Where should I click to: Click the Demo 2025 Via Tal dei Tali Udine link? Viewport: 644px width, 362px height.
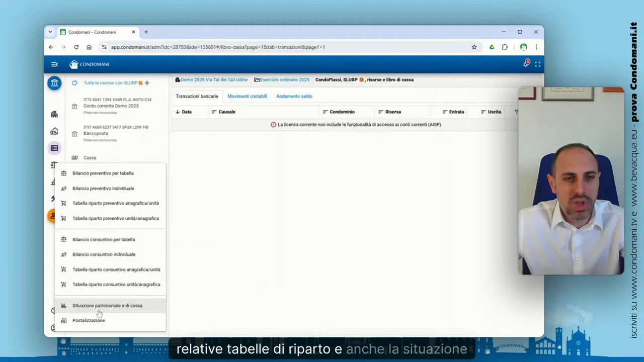pyautogui.click(x=214, y=79)
